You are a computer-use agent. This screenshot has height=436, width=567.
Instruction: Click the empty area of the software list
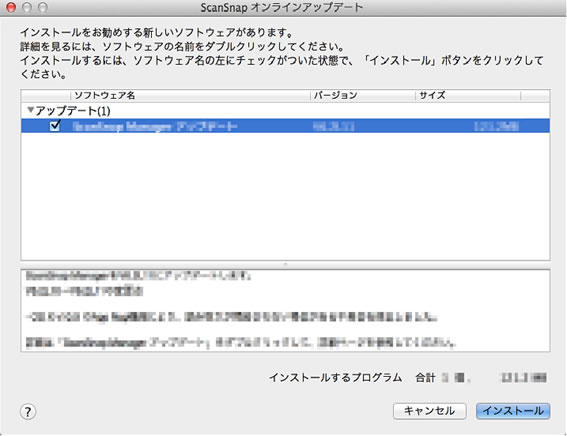[x=285, y=196]
